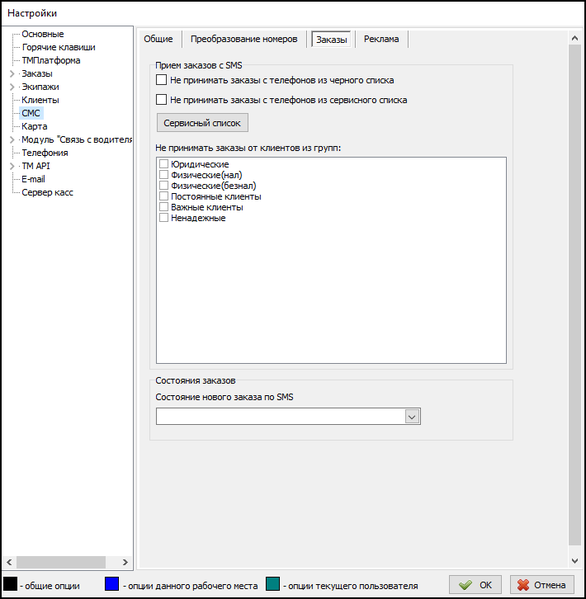Expand the Экипажи tree node
586x599 pixels.
point(12,87)
